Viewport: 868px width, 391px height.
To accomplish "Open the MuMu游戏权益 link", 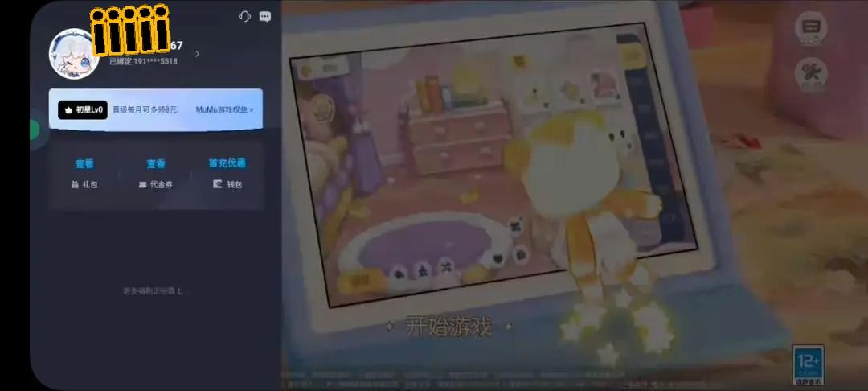I will pos(224,109).
